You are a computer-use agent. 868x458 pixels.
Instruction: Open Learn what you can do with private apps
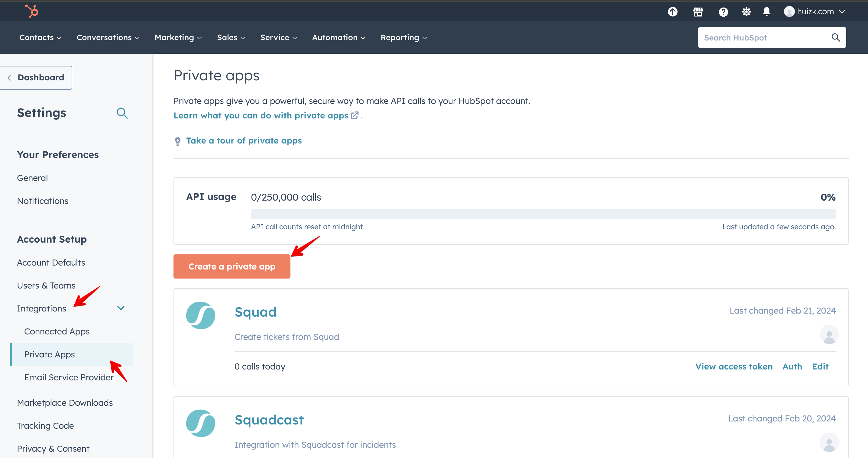[261, 115]
